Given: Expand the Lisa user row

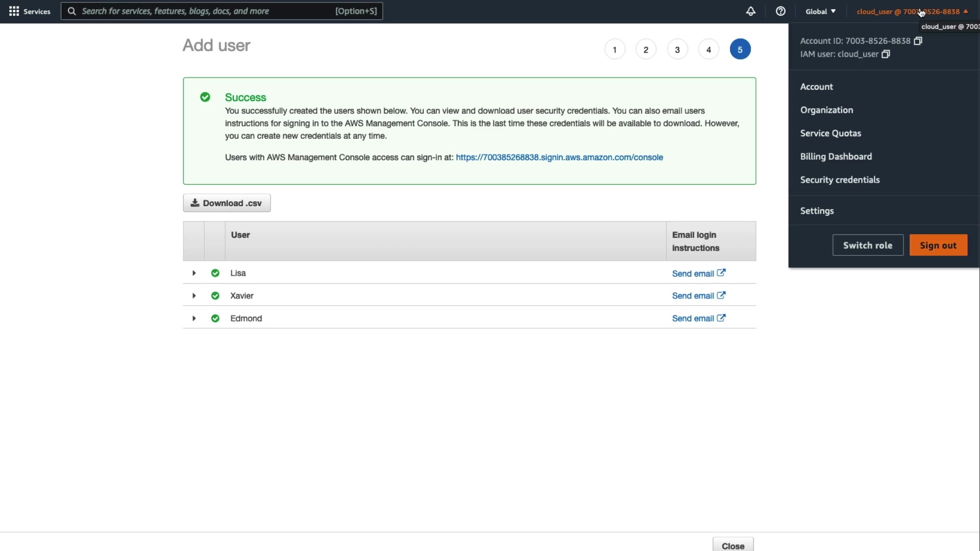Looking at the screenshot, I should pos(194,273).
